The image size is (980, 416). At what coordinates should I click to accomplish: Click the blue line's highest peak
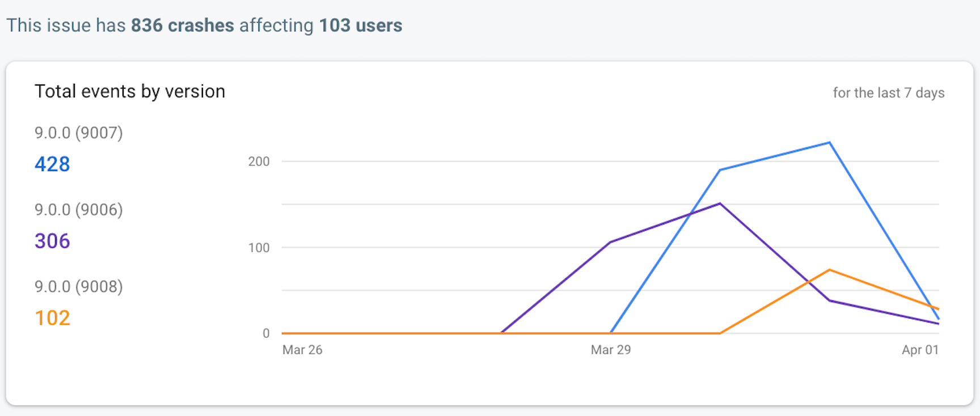(x=829, y=143)
